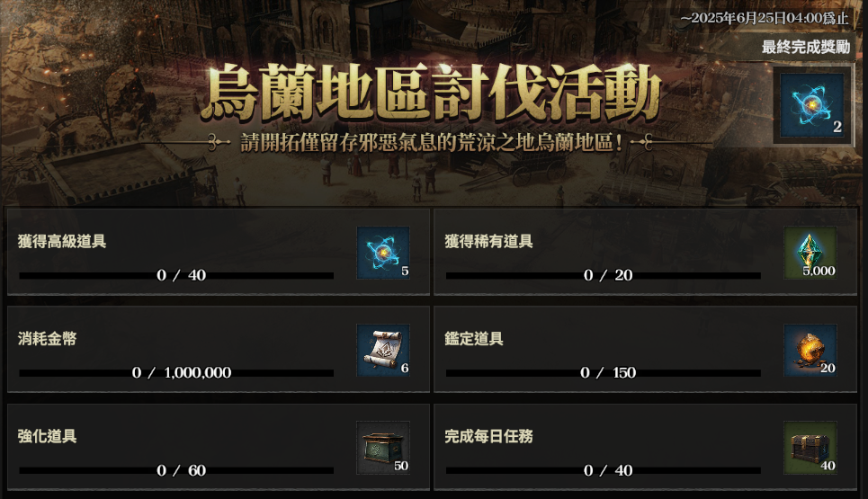Select the 獲得稀有道具 mission title

point(488,241)
